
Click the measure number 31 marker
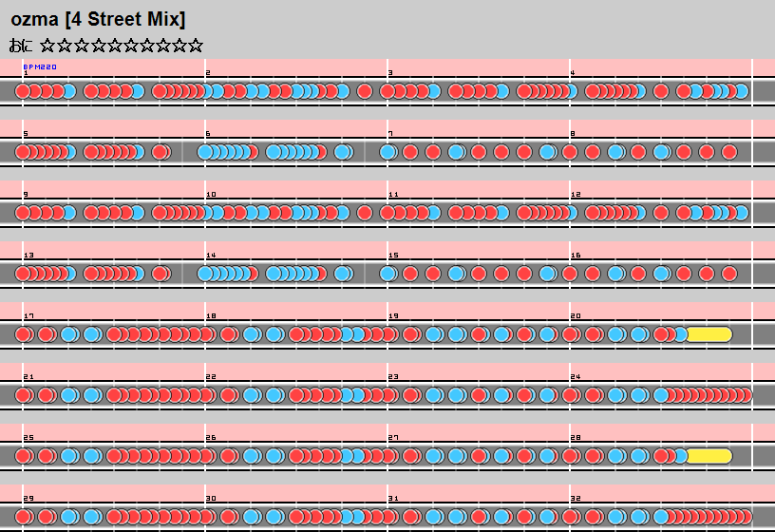tap(393, 499)
